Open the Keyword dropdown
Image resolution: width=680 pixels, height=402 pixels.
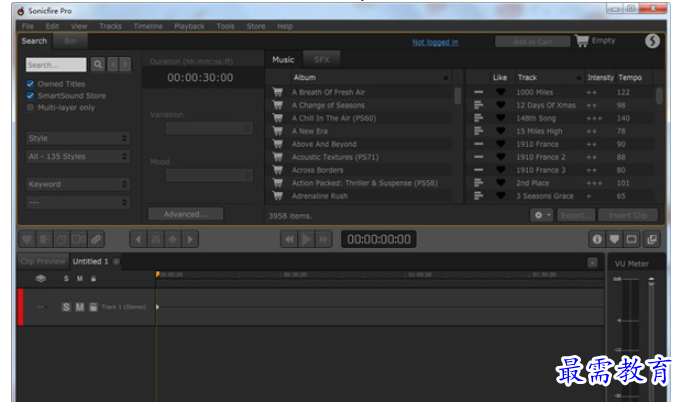tap(78, 184)
